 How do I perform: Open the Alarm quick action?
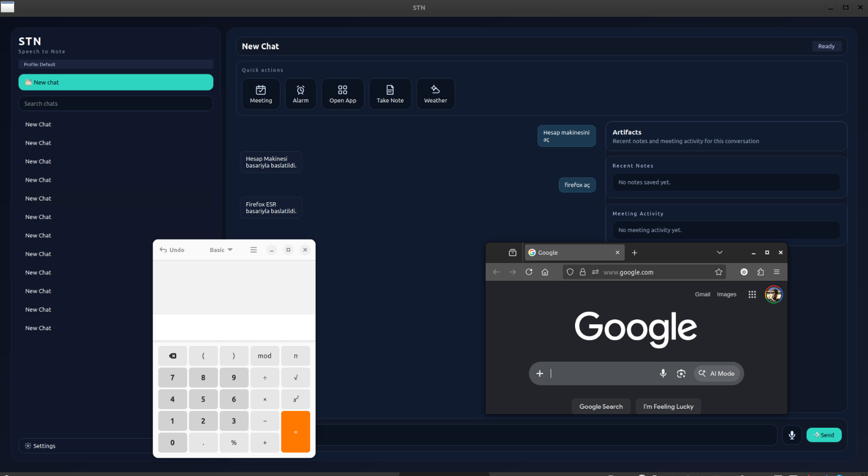point(301,94)
